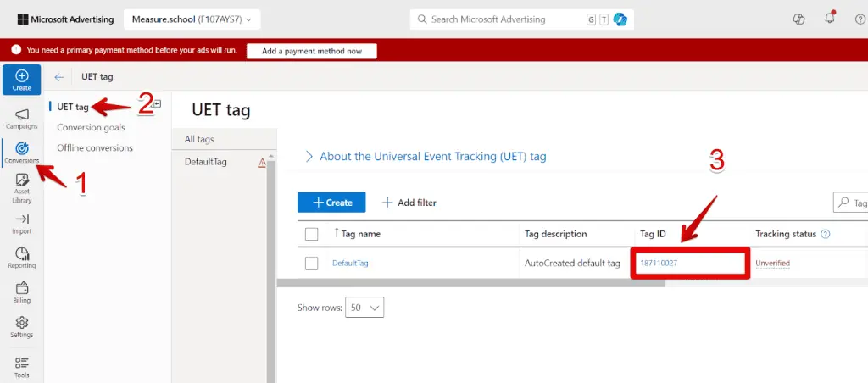
Task: Click the Tag description column header
Action: (x=556, y=234)
